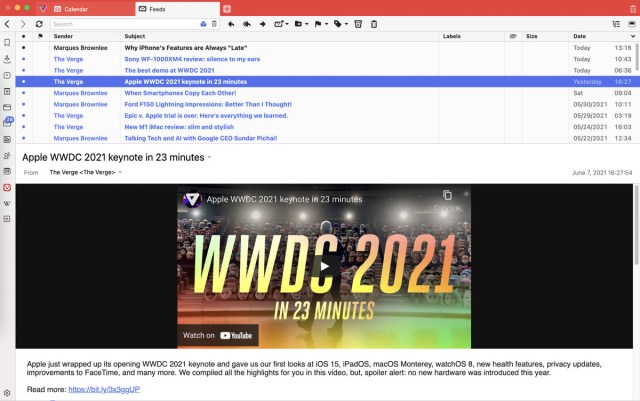Click the Reply All double-arrow icon
This screenshot has width=640, height=401.
click(247, 24)
